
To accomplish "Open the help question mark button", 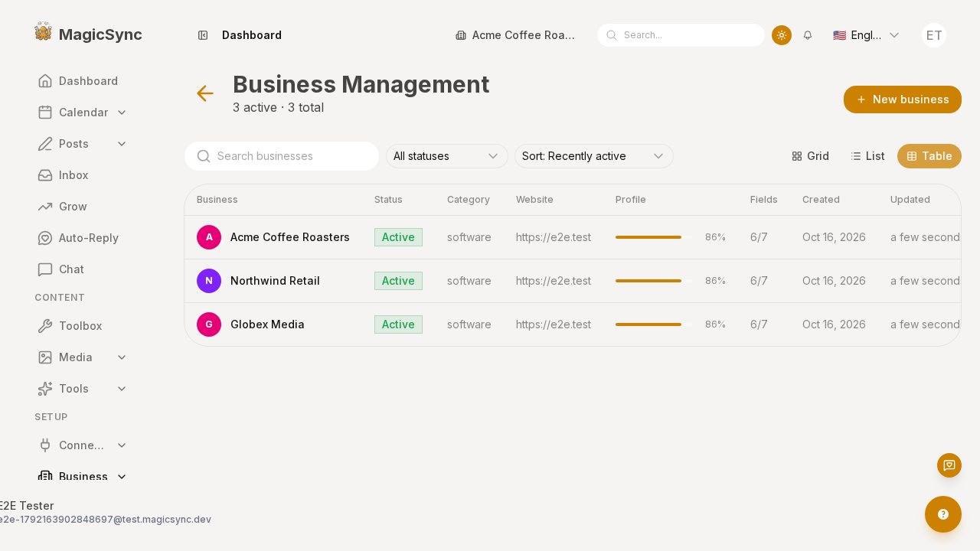I will 943,514.
